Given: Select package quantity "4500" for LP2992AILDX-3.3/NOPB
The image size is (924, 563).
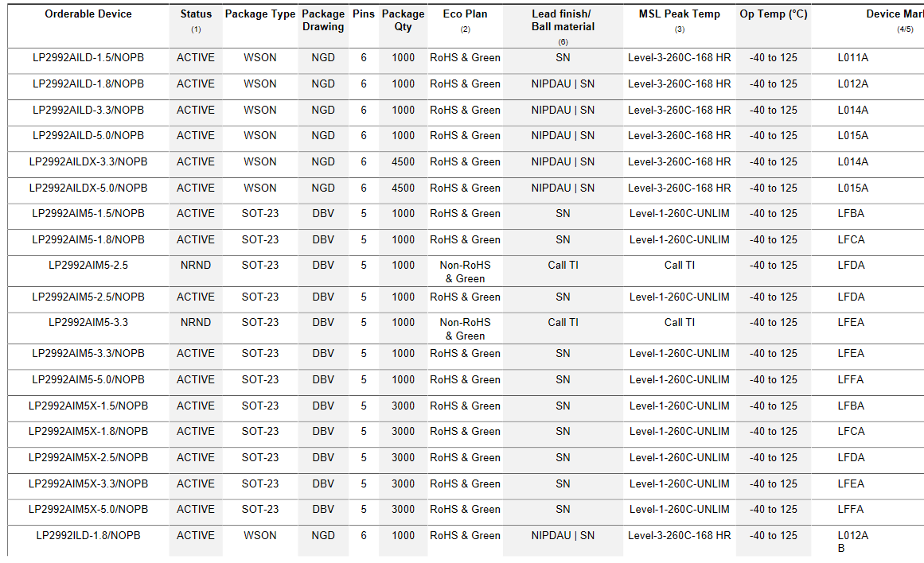Looking at the screenshot, I should (403, 162).
